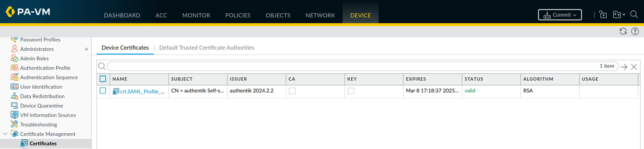Click the filter search icon above the table
This screenshot has height=149, width=644.
(x=102, y=66)
